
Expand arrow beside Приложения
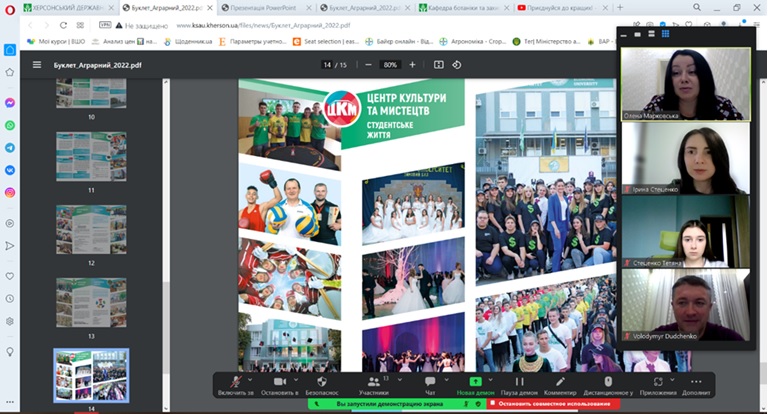672,380
